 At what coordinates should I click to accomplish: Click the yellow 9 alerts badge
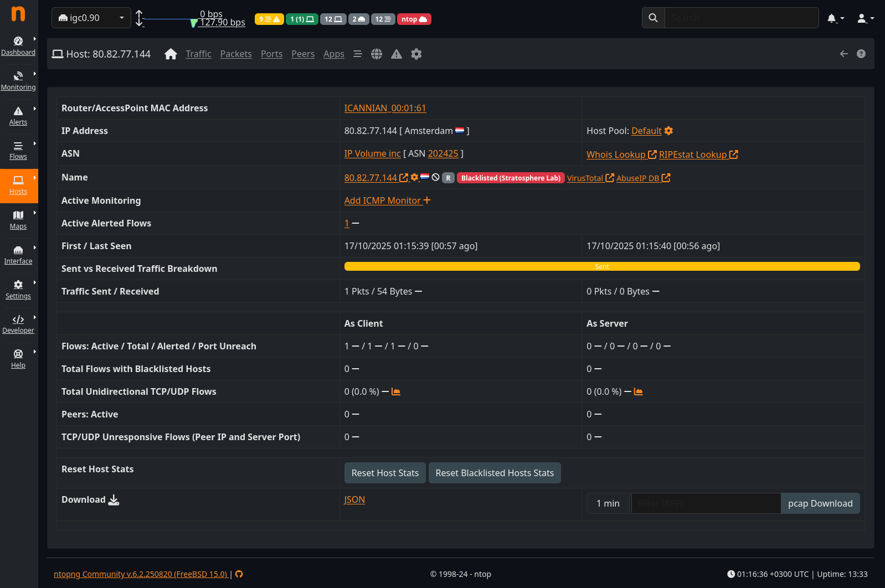(x=269, y=19)
